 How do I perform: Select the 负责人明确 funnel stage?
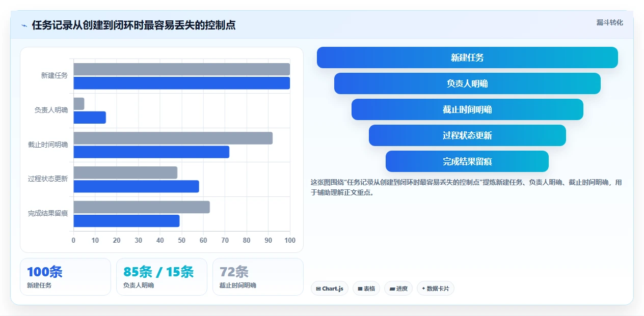point(467,83)
